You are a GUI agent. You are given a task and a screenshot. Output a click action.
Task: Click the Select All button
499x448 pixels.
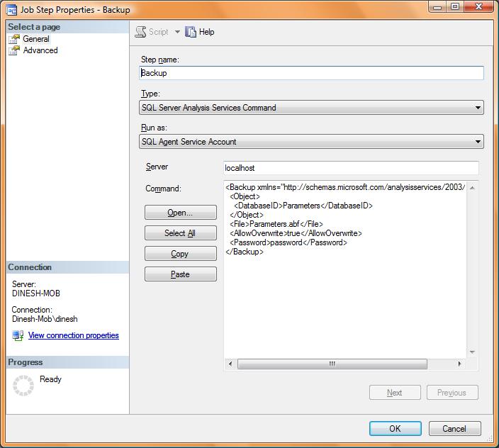(x=181, y=233)
